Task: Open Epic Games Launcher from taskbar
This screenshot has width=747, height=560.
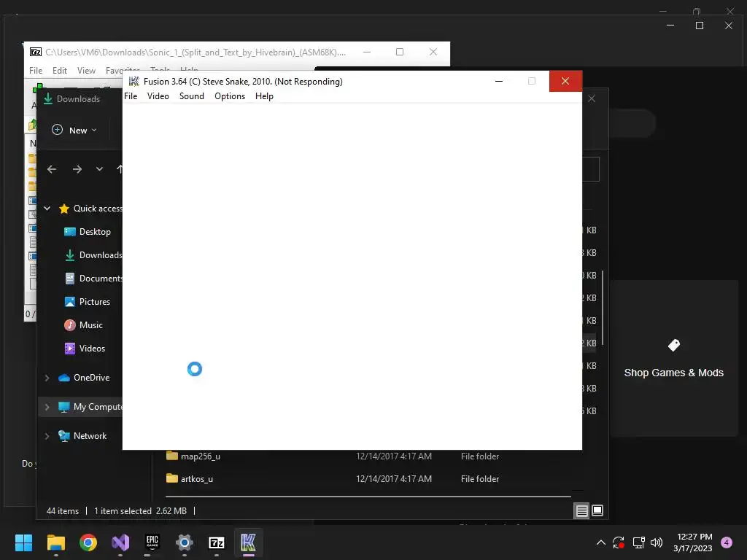Action: tap(152, 542)
